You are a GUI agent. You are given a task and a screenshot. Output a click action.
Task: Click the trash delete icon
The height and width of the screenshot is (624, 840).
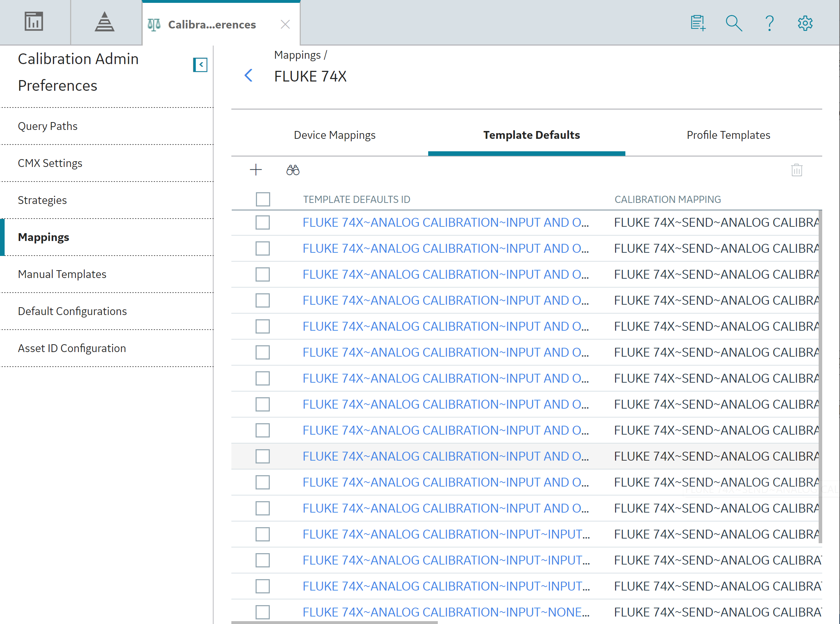pos(797,170)
